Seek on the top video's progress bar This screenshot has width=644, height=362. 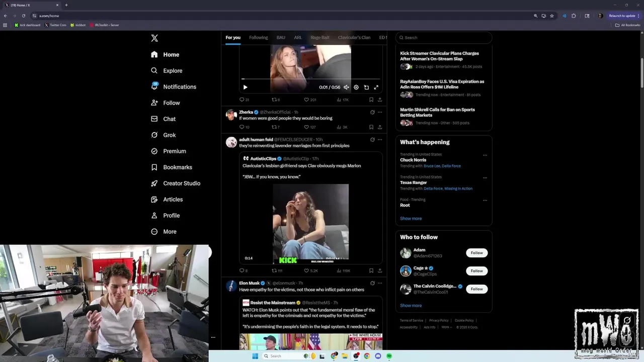[310, 79]
